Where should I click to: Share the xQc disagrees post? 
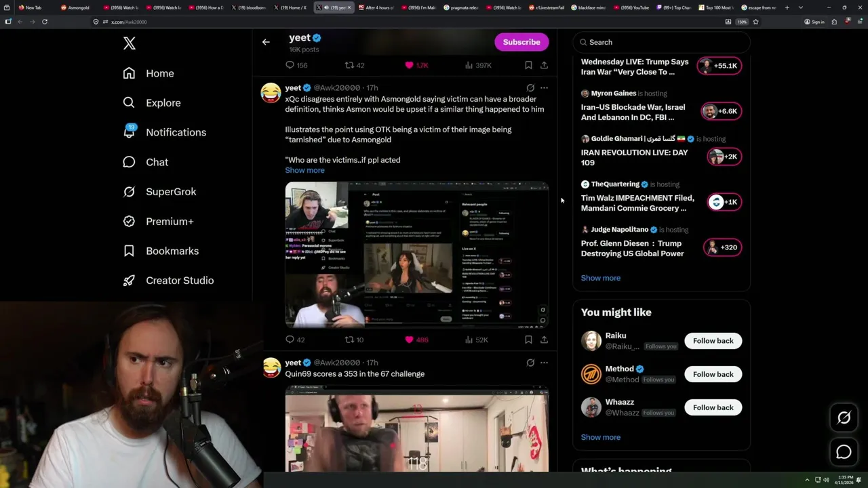coord(544,340)
